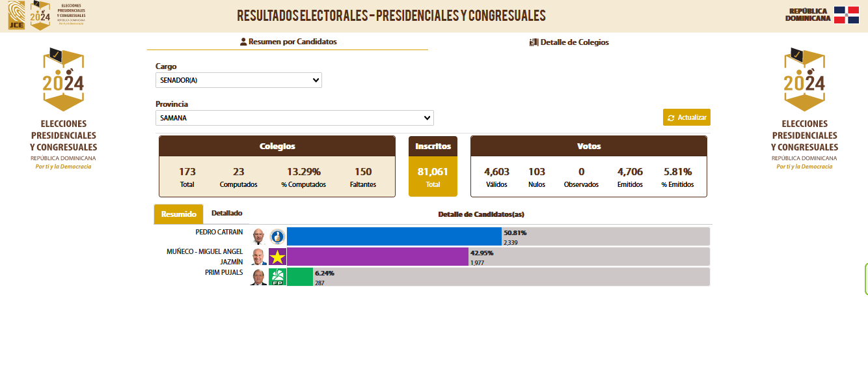The width and height of the screenshot is (868, 366).
Task: Click the blue vote bar for Pedro Catrain
Action: point(394,236)
